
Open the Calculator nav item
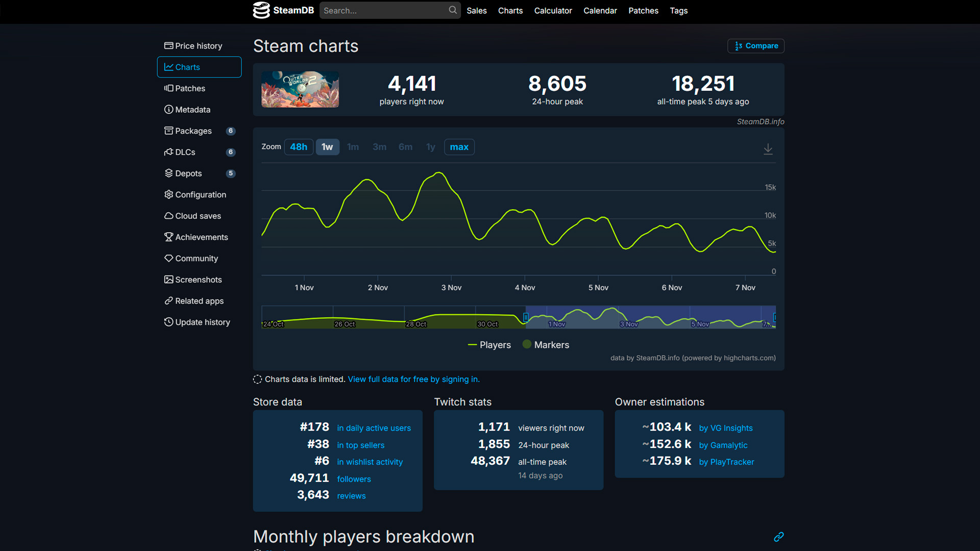point(553,11)
